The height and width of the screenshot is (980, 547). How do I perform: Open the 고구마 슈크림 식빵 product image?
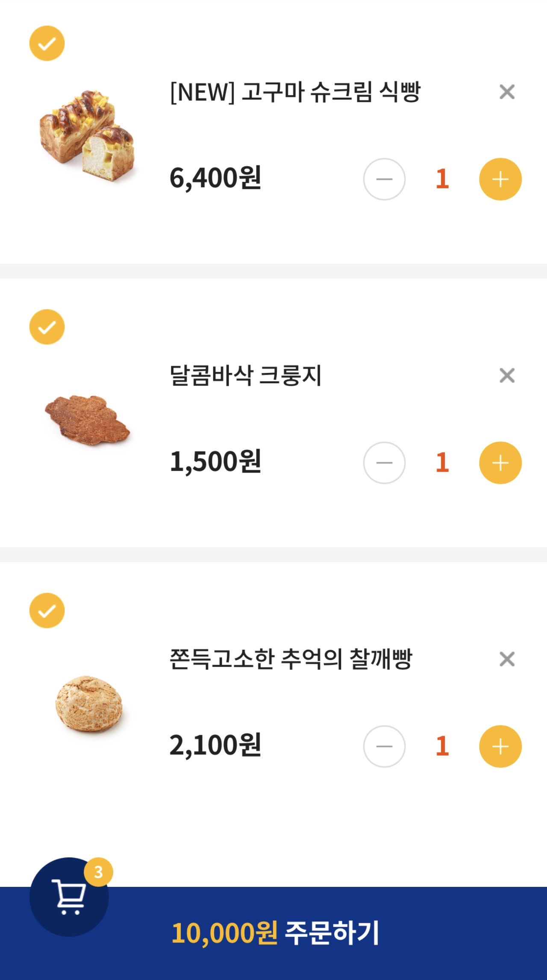88,135
